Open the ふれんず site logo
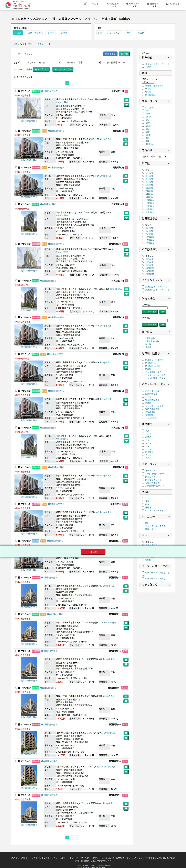The image size is (186, 868). click(18, 5)
